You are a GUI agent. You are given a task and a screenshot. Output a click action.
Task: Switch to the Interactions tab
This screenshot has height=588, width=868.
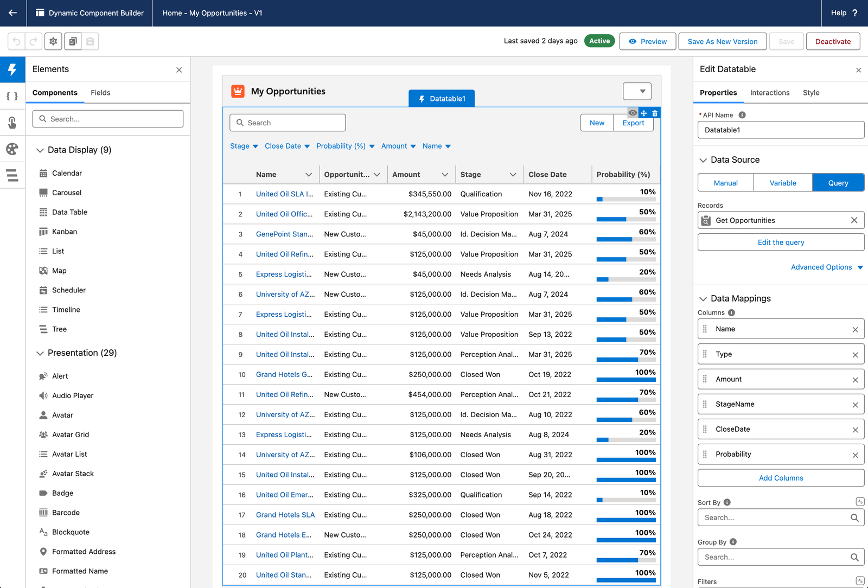[770, 93]
